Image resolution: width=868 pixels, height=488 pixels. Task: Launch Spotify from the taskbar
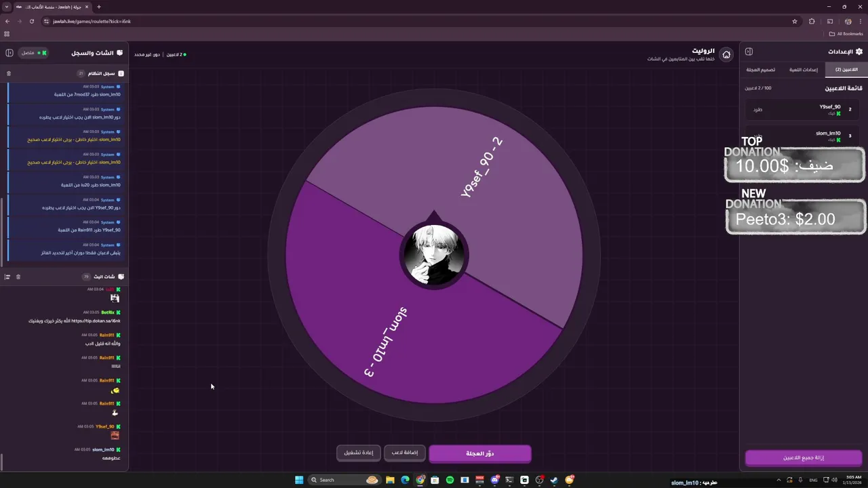point(450,480)
